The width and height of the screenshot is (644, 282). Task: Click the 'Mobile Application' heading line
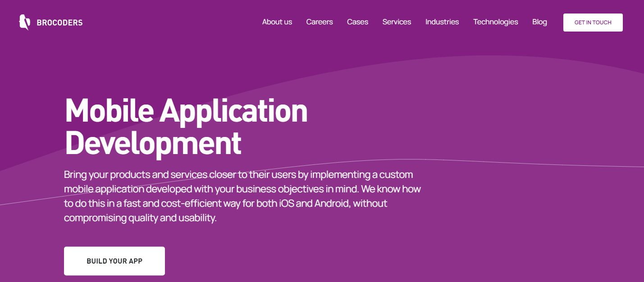click(x=186, y=110)
